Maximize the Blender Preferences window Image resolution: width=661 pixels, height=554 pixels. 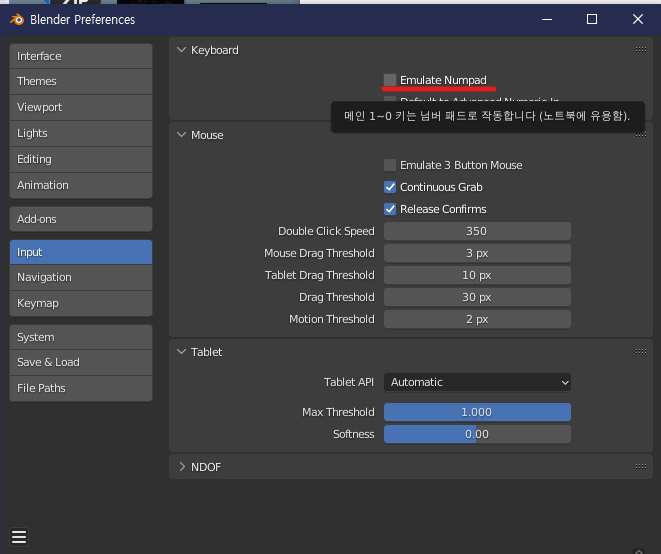coord(592,19)
